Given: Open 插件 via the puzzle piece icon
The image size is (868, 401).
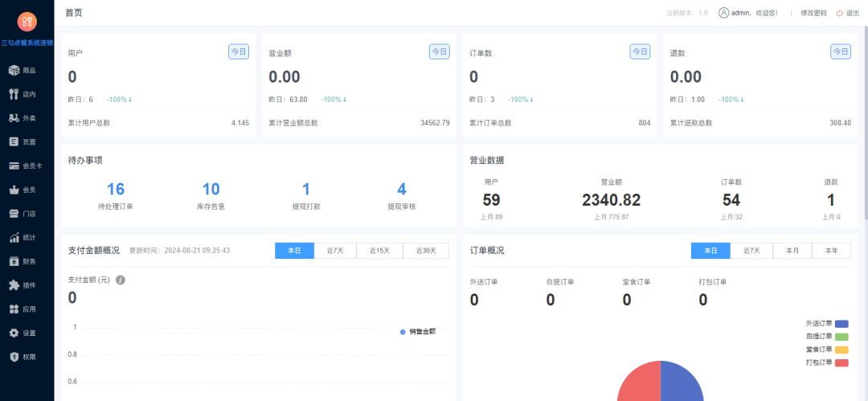Looking at the screenshot, I should point(14,284).
